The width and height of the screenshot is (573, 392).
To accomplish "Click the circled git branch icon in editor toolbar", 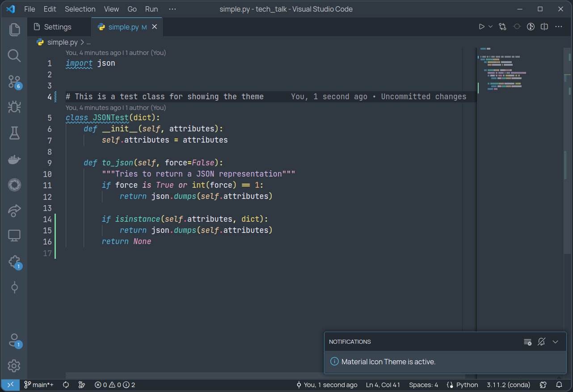I will coord(531,27).
